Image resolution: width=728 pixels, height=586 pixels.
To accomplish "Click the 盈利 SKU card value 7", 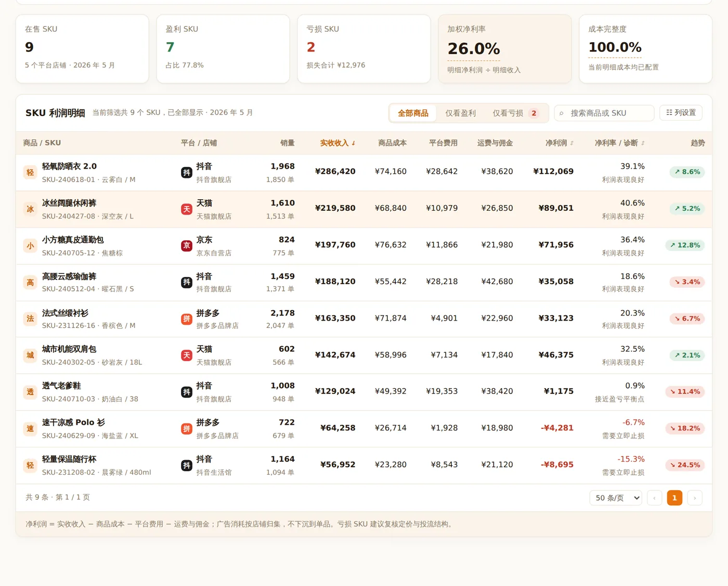I will click(x=170, y=47).
